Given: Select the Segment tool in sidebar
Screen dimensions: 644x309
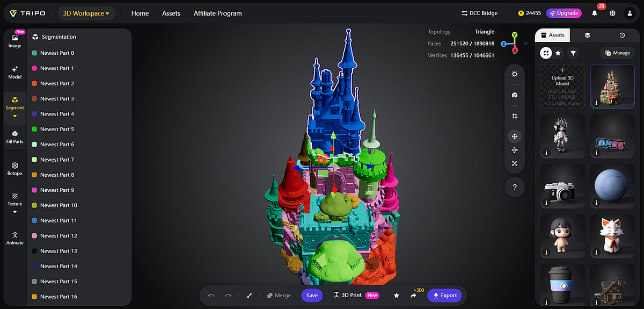Looking at the screenshot, I should pos(15,103).
